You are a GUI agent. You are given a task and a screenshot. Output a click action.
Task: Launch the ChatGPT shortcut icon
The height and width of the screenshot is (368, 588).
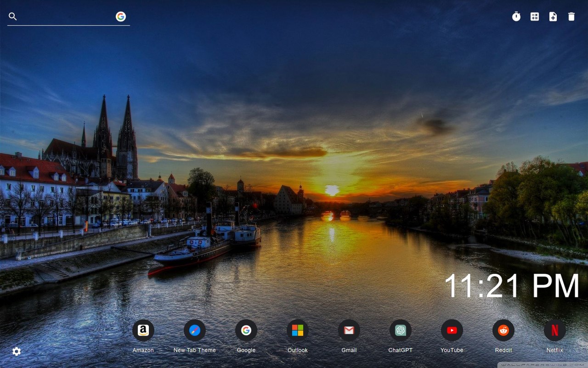point(401,330)
